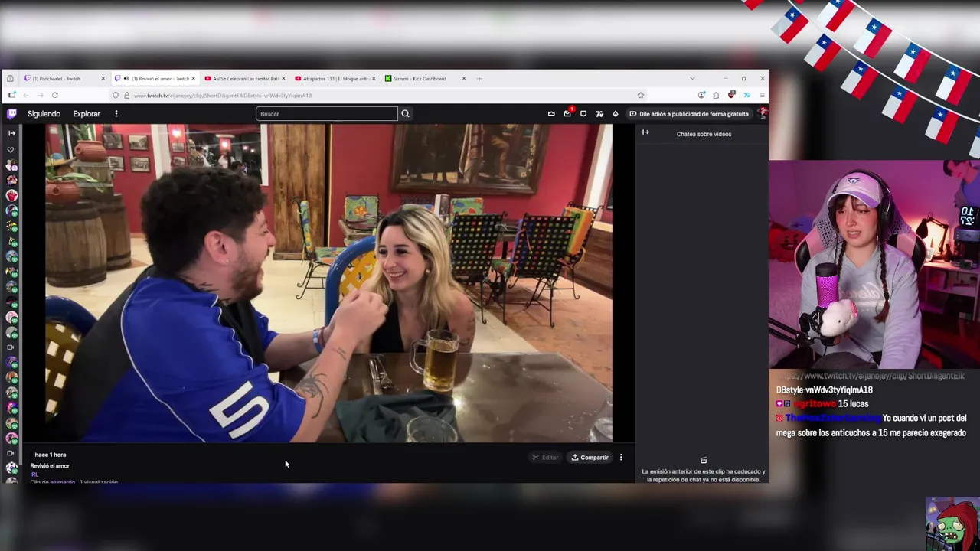
Task: Open the clip's three-dot options menu
Action: pos(621,458)
